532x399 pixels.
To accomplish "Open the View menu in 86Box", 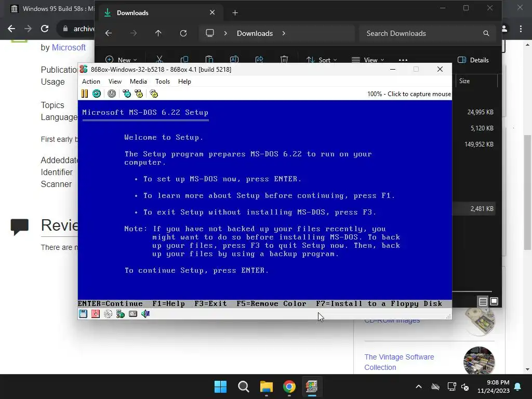I will click(115, 82).
